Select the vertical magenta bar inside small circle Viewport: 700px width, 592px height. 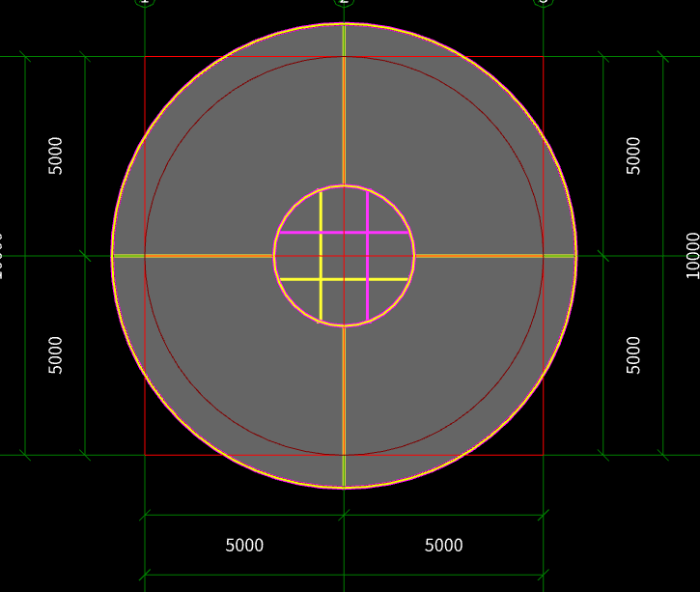point(368,256)
